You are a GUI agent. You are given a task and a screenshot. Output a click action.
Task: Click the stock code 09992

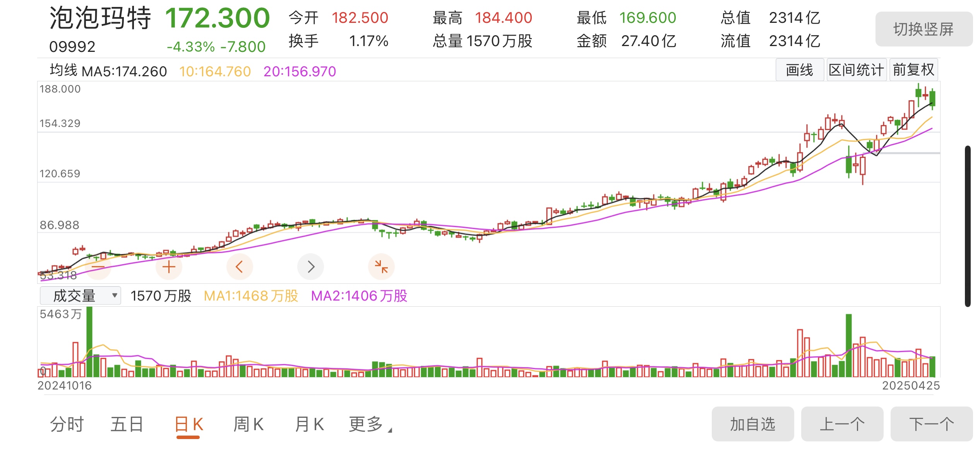coord(72,47)
